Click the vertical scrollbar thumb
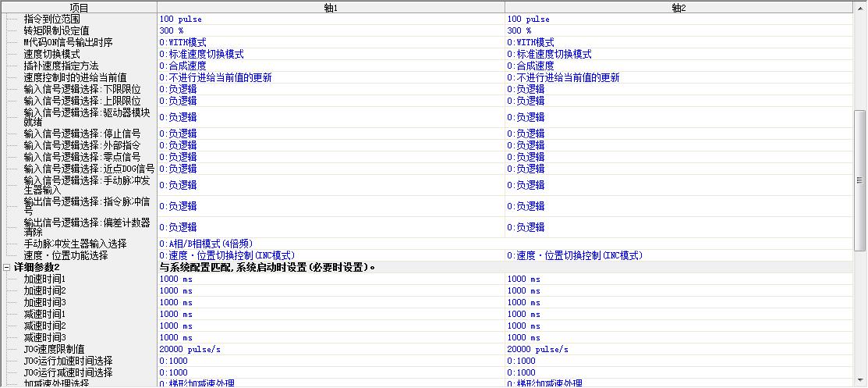This screenshot has width=868, height=388. (x=860, y=180)
